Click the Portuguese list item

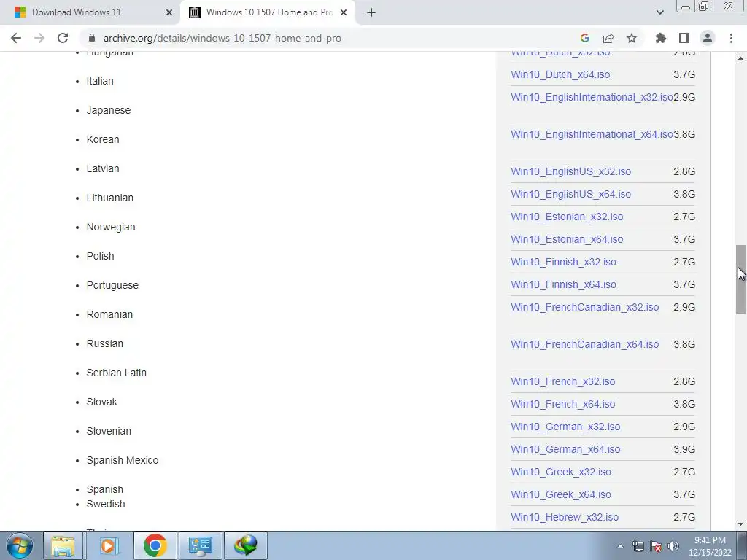click(x=112, y=285)
